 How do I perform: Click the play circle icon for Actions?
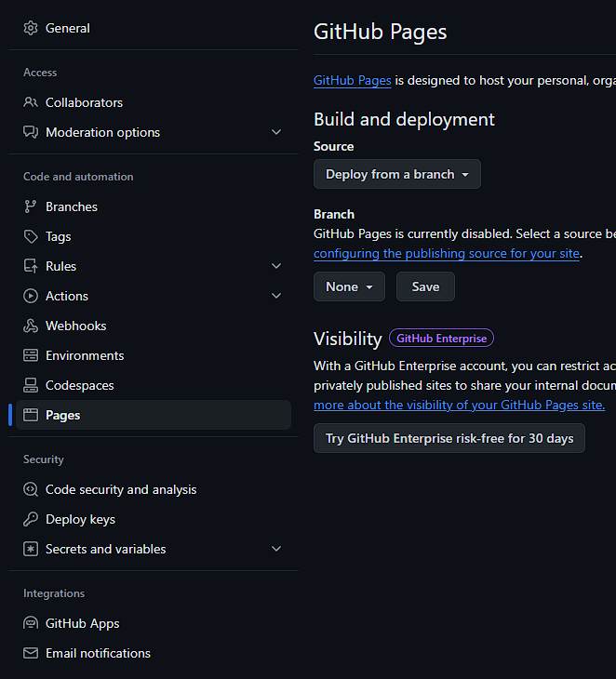[31, 296]
